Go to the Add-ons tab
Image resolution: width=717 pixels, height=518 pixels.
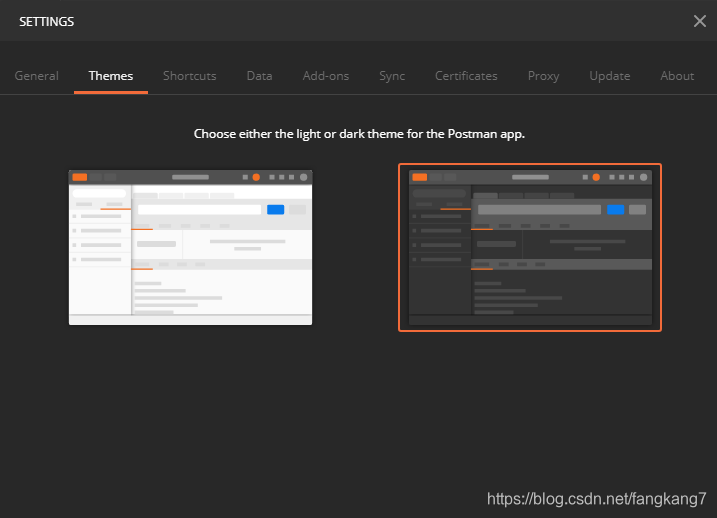326,76
